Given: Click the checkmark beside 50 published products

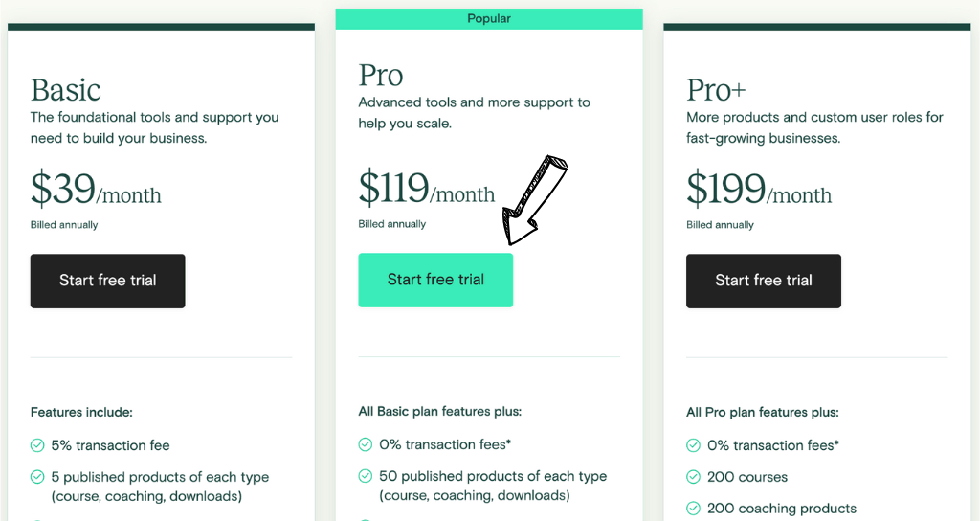Looking at the screenshot, I should tap(366, 476).
